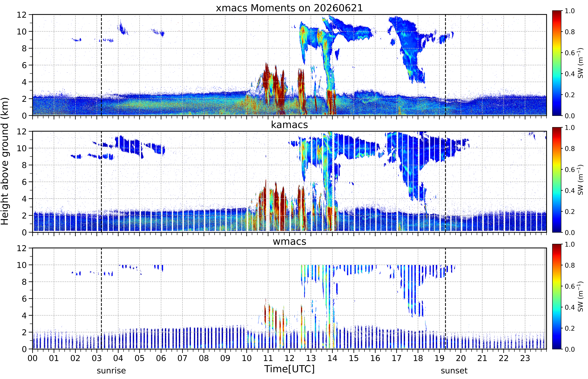Click the "0.2" tick on xmacs colorbar
Viewport: 588px width, 379px height.
pos(570,95)
